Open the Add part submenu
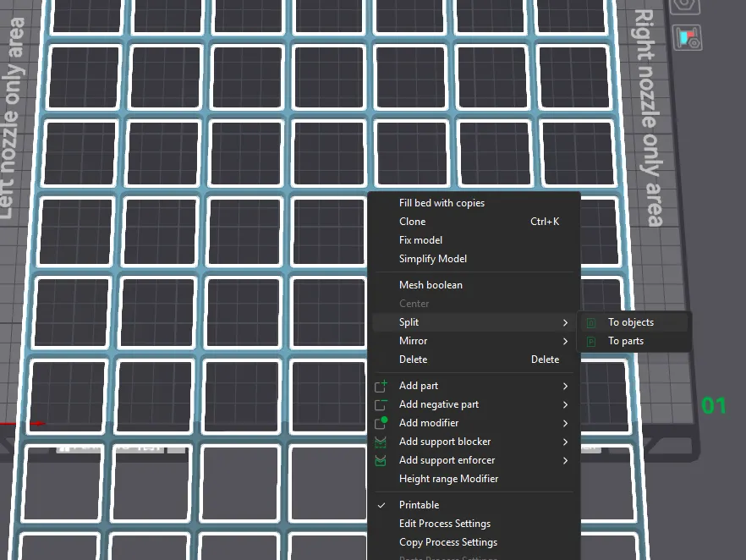 [474, 386]
